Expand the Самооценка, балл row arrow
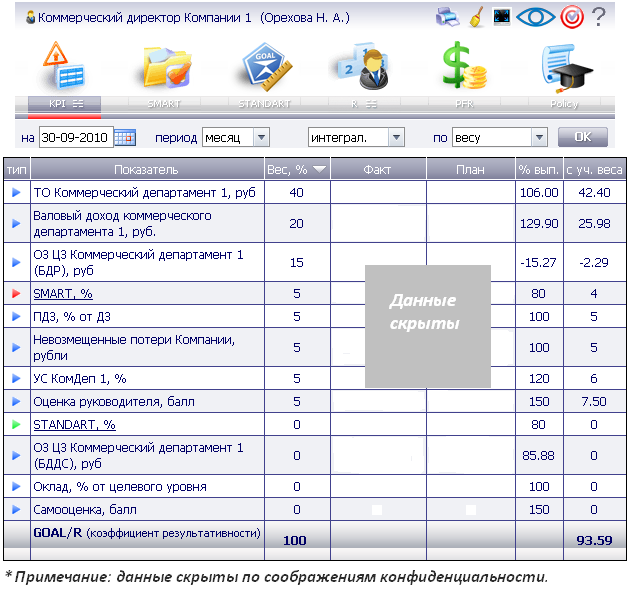Image resolution: width=629 pixels, height=593 pixels. click(16, 510)
